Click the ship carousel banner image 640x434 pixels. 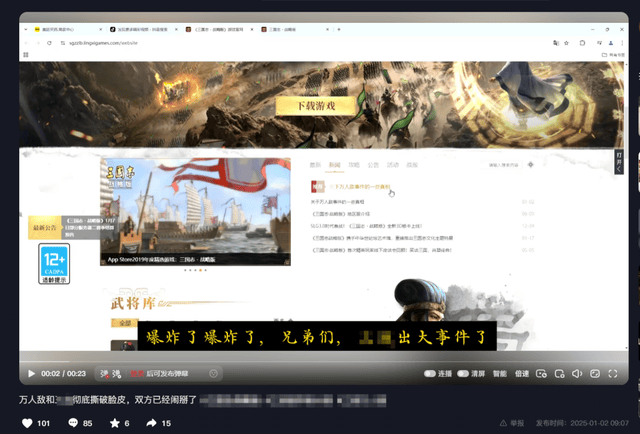196,211
